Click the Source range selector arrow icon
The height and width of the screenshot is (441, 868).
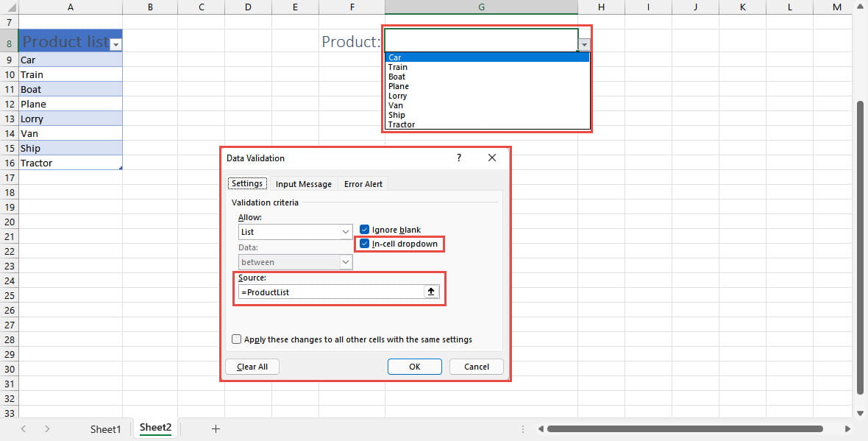point(432,292)
